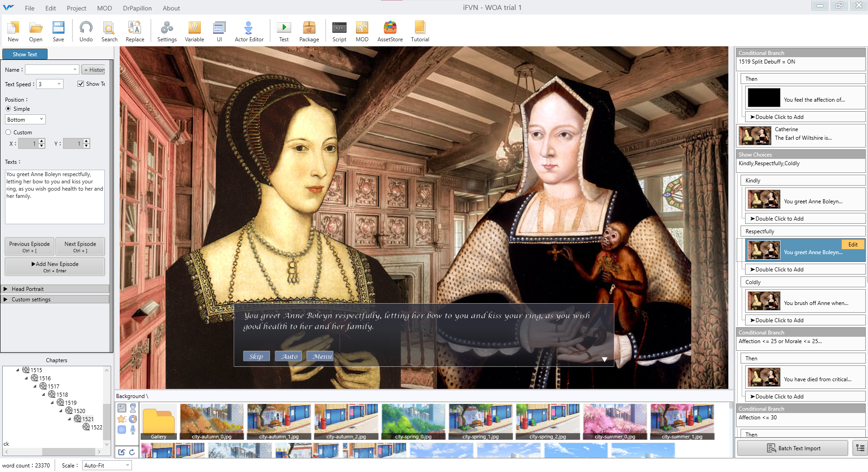Click the Next Episode button

pyautogui.click(x=80, y=246)
